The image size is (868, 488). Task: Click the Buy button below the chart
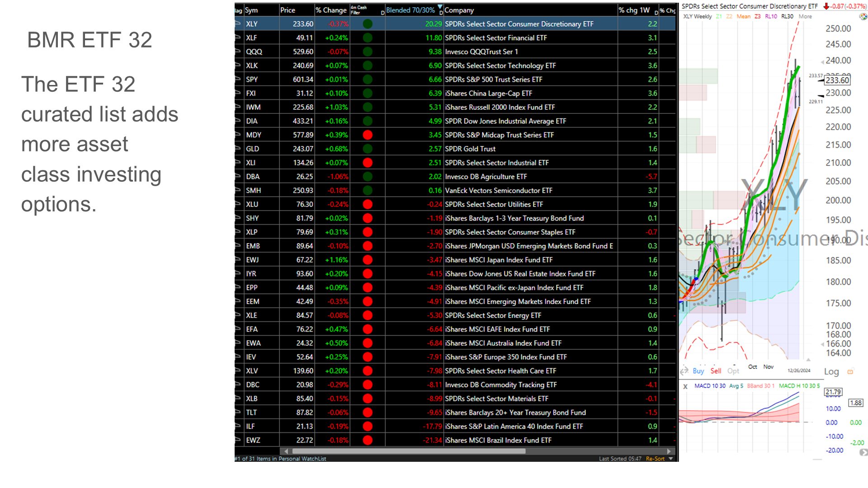(698, 371)
